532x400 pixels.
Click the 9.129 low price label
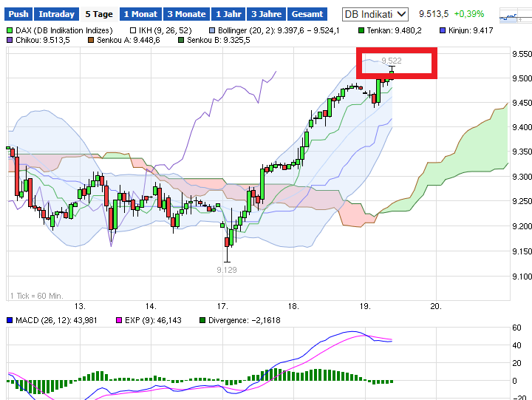click(227, 271)
